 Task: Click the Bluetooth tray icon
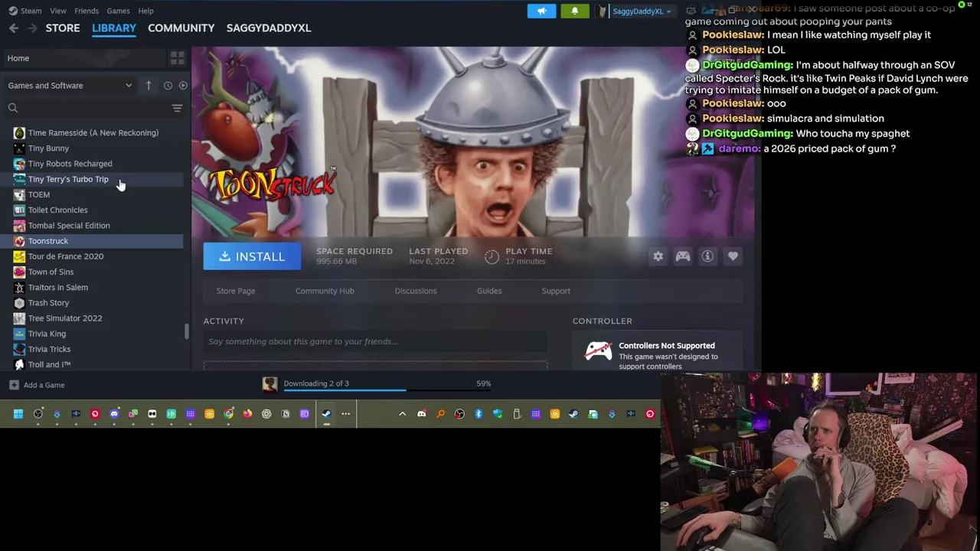coord(479,414)
